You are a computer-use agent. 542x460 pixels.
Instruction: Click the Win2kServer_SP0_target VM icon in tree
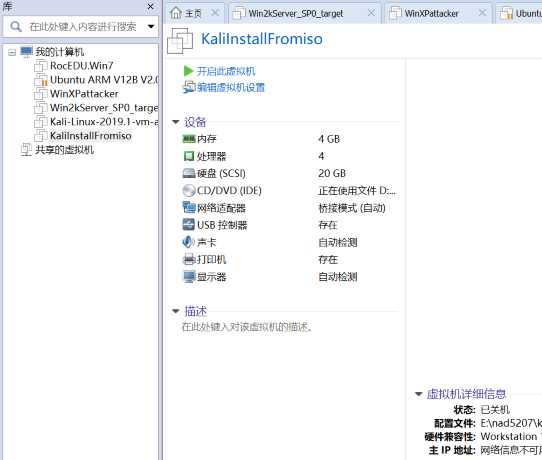click(40, 108)
